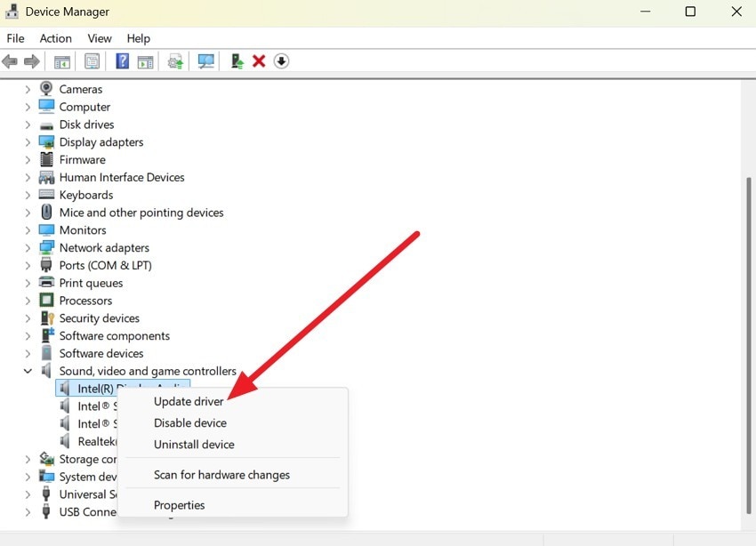Select the Monitors category
The height and width of the screenshot is (546, 756).
(x=84, y=229)
